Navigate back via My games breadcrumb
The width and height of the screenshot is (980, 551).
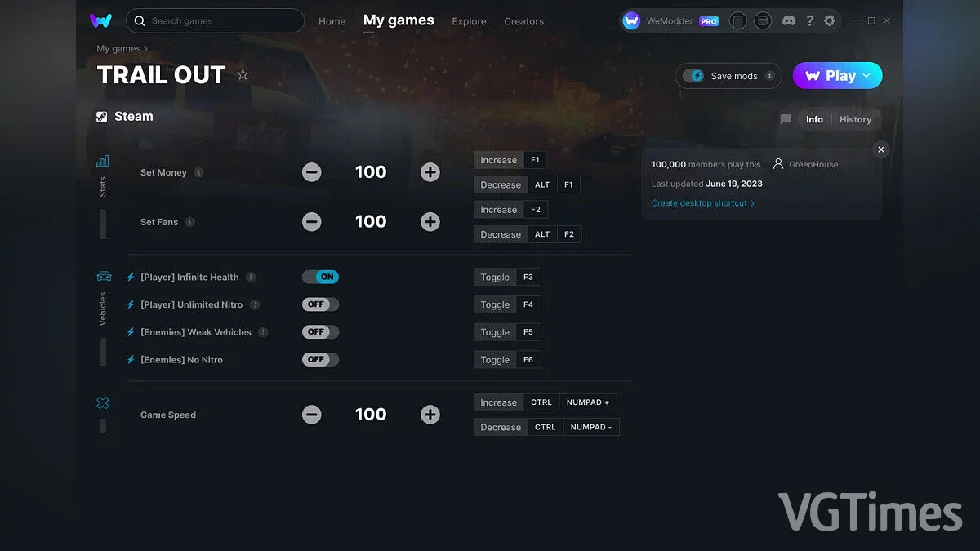tap(118, 49)
